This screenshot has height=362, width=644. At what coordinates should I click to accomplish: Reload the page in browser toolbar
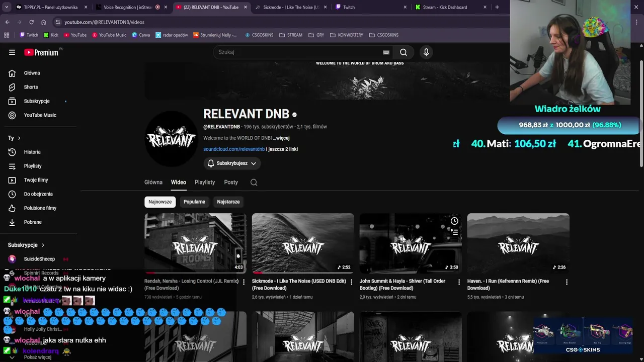pos(31,22)
